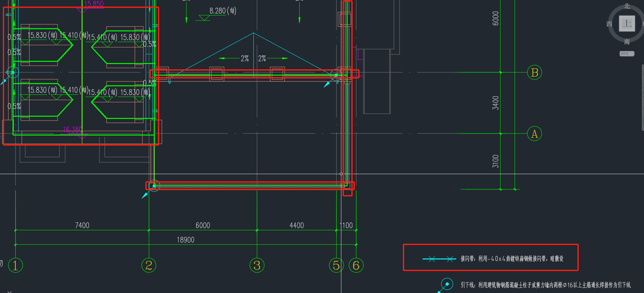Screen dimensions: 644x293
Task: Click the 2% slope label with right arrow
Action: point(262,58)
